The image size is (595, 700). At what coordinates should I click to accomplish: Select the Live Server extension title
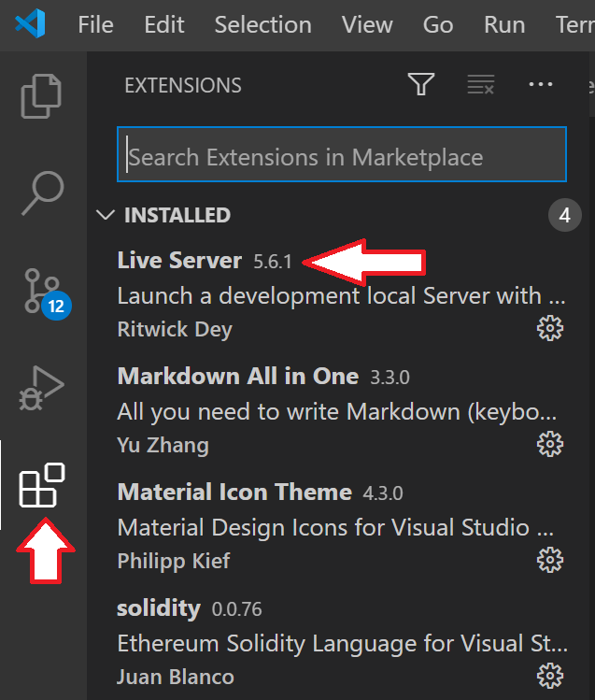[179, 260]
